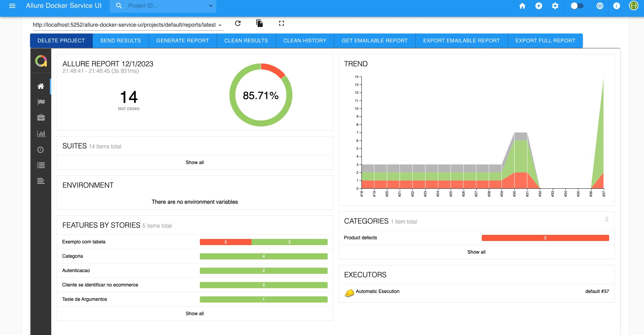Screen dimensions: 644x335
Task: Open Exemplo com tabela feature row
Action: point(195,242)
